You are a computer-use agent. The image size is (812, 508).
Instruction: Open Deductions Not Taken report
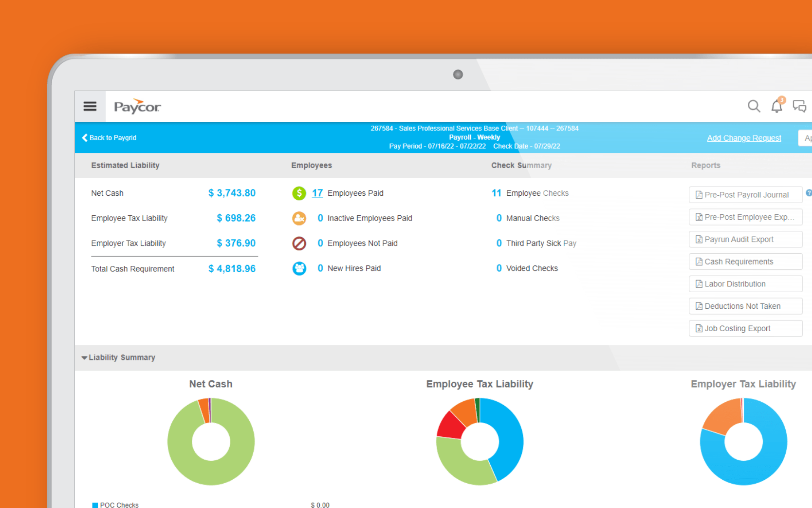pyautogui.click(x=745, y=306)
